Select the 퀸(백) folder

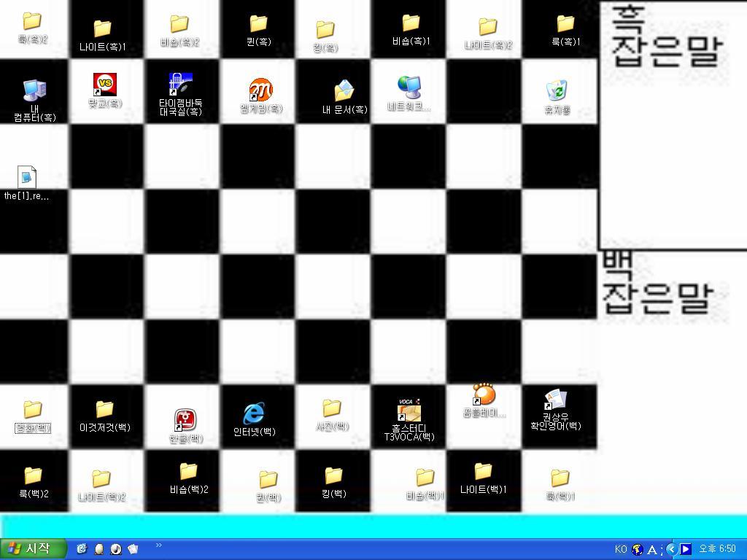click(268, 486)
